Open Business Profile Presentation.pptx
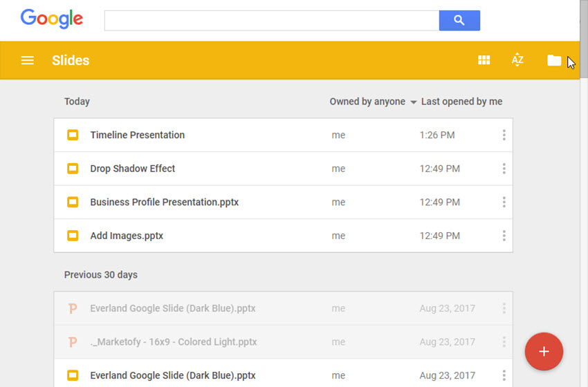Image resolution: width=588 pixels, height=387 pixels. click(164, 202)
